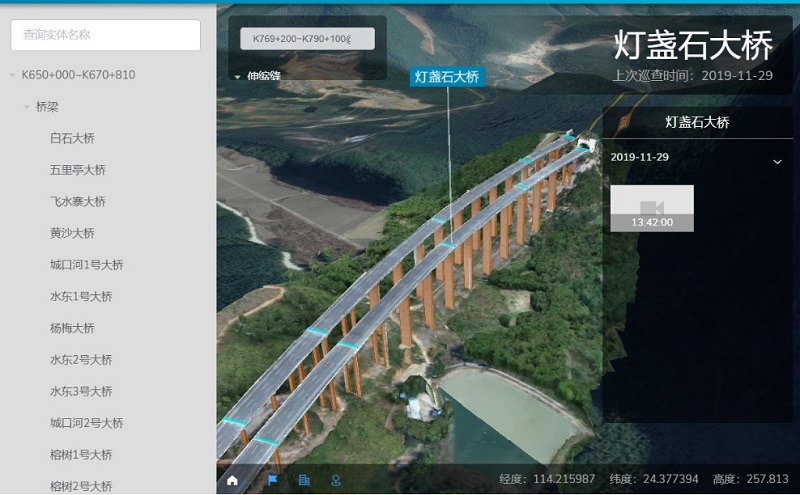Screen dimensions: 800x495
Task: Expand the 伸缩缝 triangle toggle
Action: (x=237, y=76)
